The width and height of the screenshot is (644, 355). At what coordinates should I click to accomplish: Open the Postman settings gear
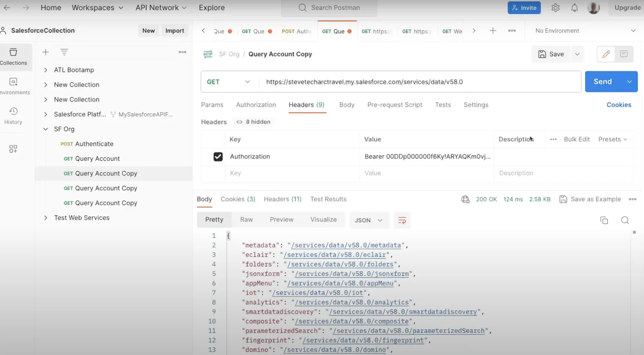point(555,8)
